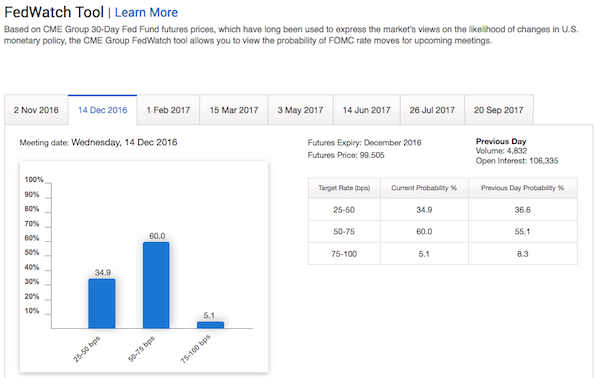
Task: Click the Current Probability % column header
Action: (x=424, y=188)
